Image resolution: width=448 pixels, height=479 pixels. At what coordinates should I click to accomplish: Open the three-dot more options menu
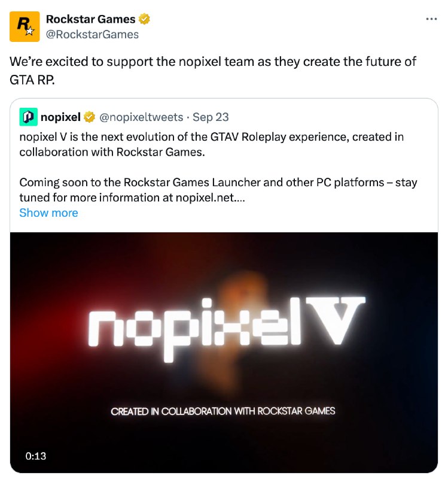click(431, 19)
